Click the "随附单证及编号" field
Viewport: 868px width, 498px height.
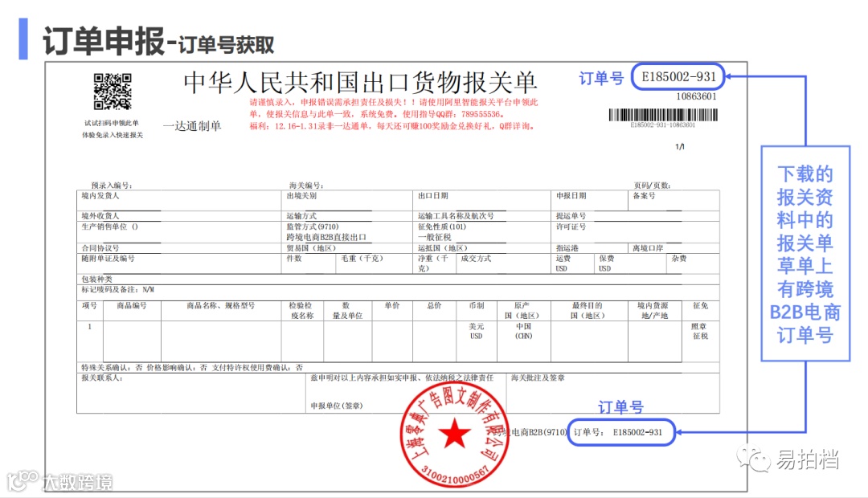pos(178,263)
